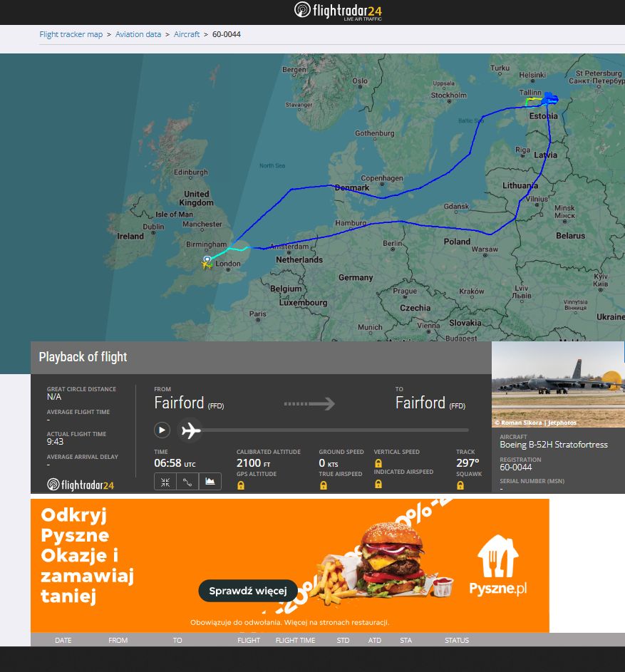Screen dimensions: 625x672
Task: Click the destination Fairford (FFD) label
Action: (430, 403)
